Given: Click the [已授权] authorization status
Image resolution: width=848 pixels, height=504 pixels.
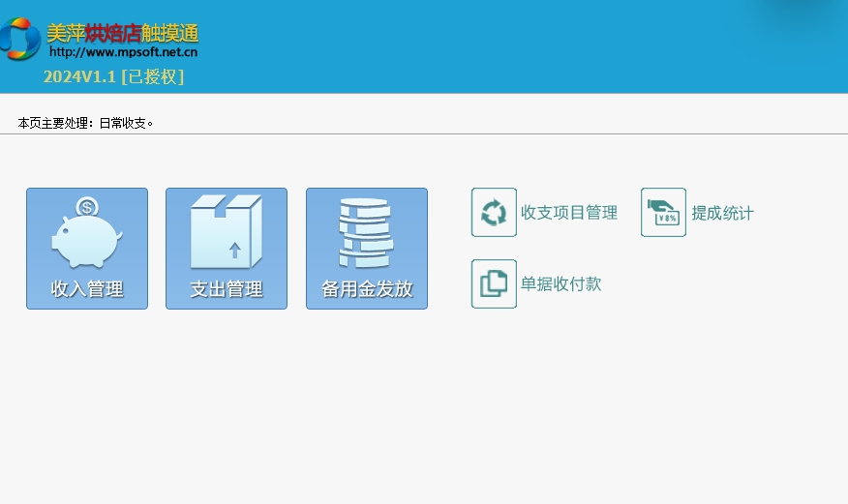Looking at the screenshot, I should 152,76.
